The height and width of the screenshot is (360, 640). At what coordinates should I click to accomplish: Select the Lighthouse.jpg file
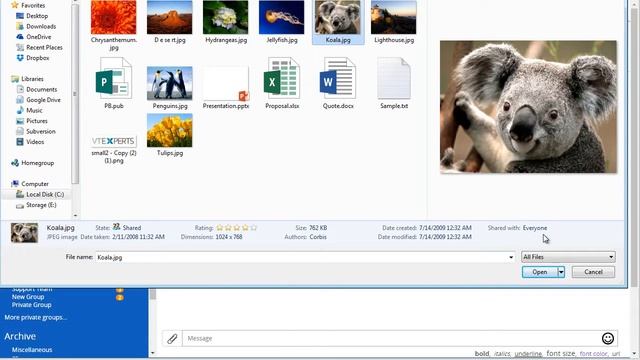click(394, 22)
